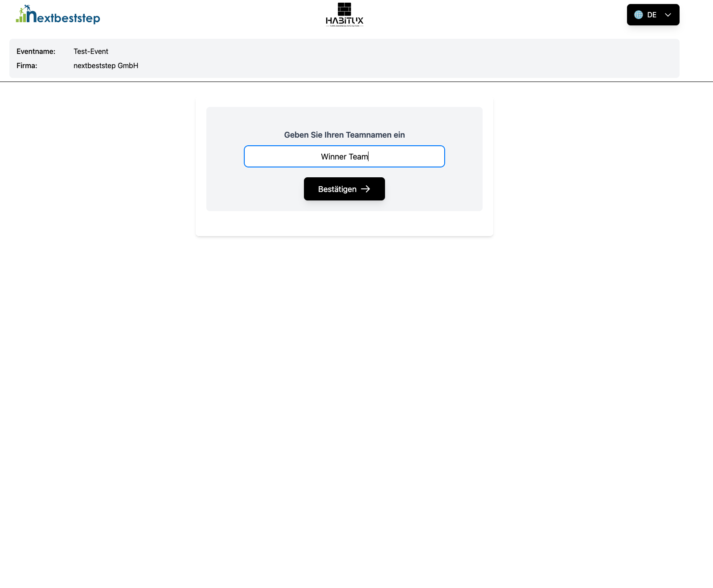Click the 'Firma:' label
Viewport: 713px width, 588px height.
click(27, 65)
